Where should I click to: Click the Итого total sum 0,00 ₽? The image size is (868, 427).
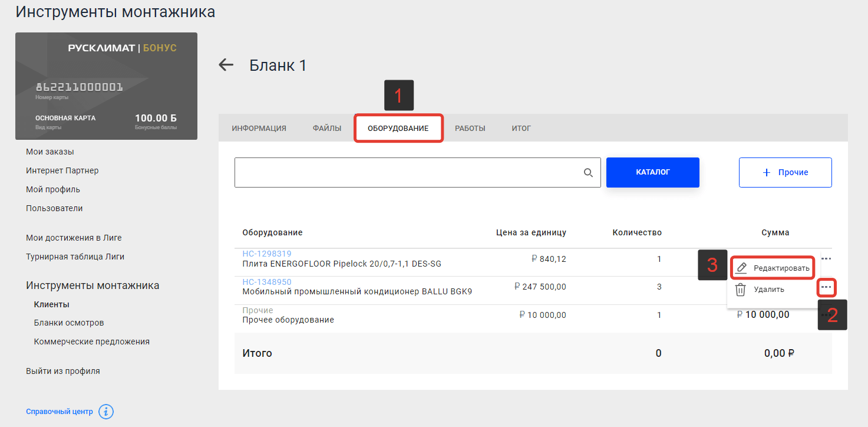click(x=780, y=353)
